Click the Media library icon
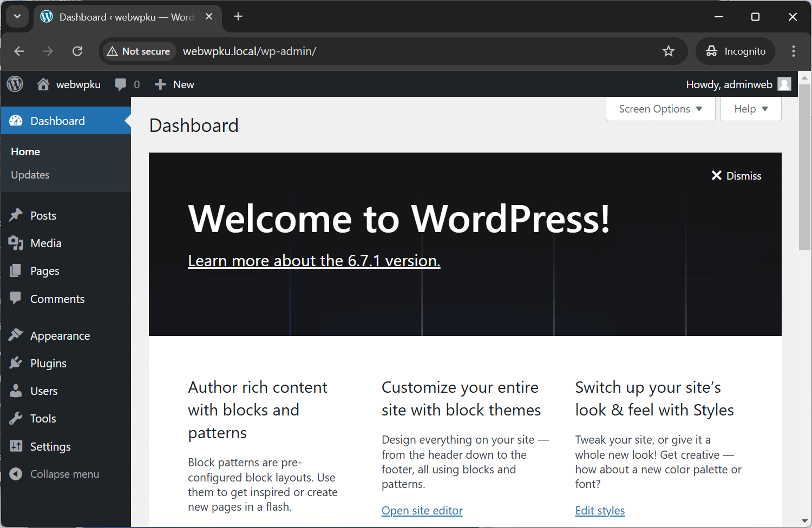This screenshot has height=528, width=812. 16,243
